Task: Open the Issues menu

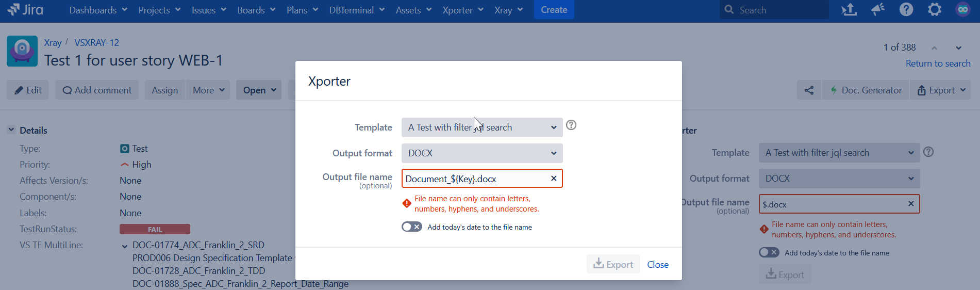Action: (209, 10)
